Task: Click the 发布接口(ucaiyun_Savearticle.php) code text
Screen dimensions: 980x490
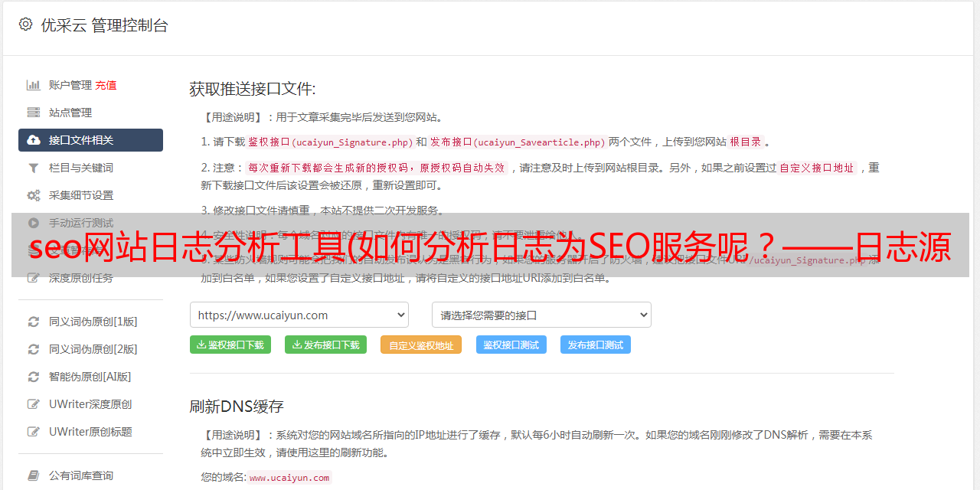Action: (x=518, y=142)
